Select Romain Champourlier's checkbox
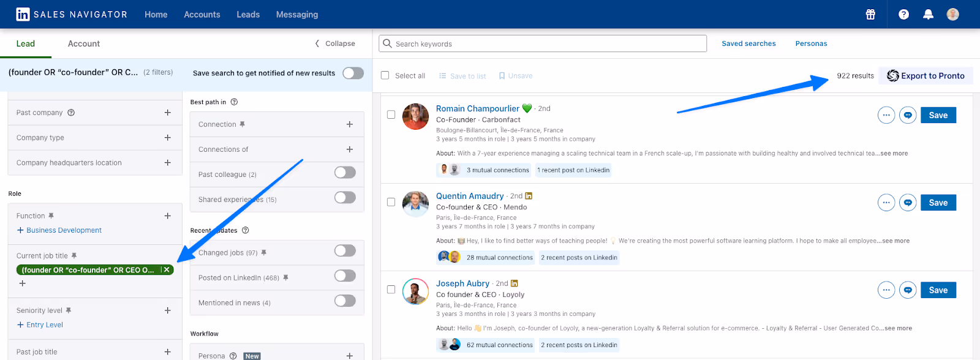The width and height of the screenshot is (980, 360). click(391, 114)
